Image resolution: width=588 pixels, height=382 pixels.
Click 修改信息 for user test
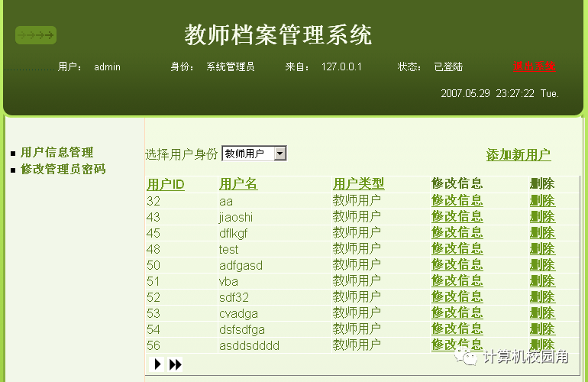(x=457, y=248)
